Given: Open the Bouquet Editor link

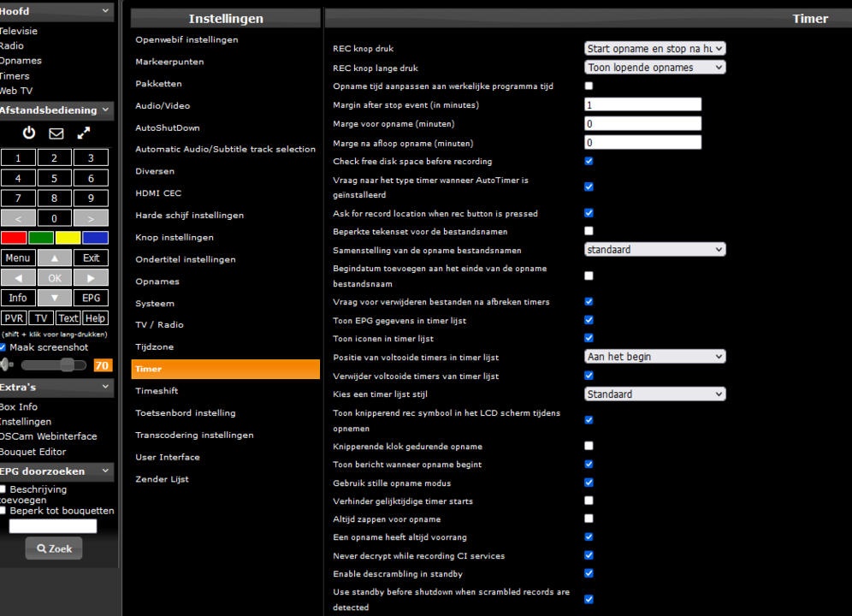Looking at the screenshot, I should (33, 452).
